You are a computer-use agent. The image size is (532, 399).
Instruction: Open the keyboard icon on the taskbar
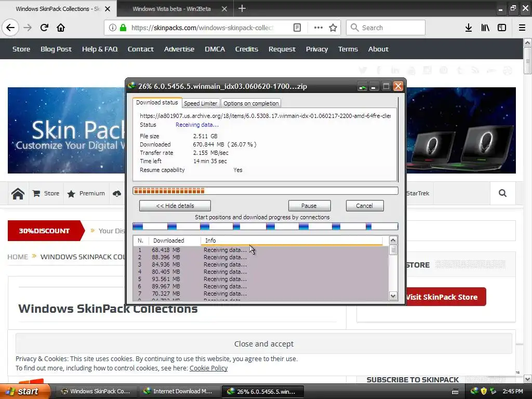[455, 392]
